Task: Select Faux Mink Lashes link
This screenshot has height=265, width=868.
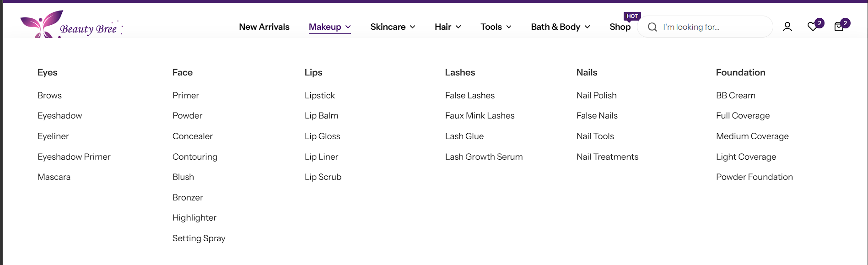Action: click(x=480, y=116)
